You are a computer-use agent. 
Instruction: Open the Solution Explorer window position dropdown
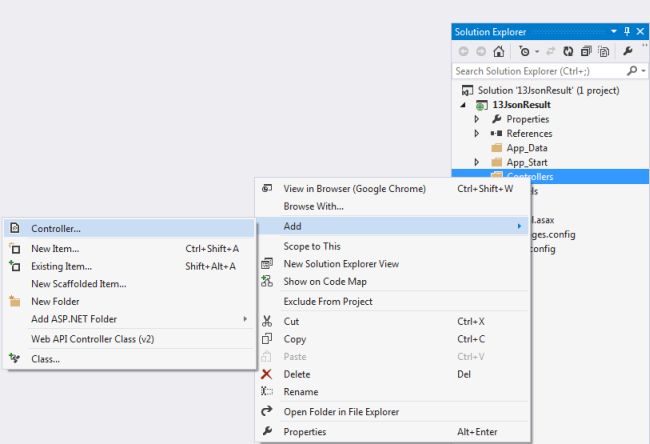614,32
